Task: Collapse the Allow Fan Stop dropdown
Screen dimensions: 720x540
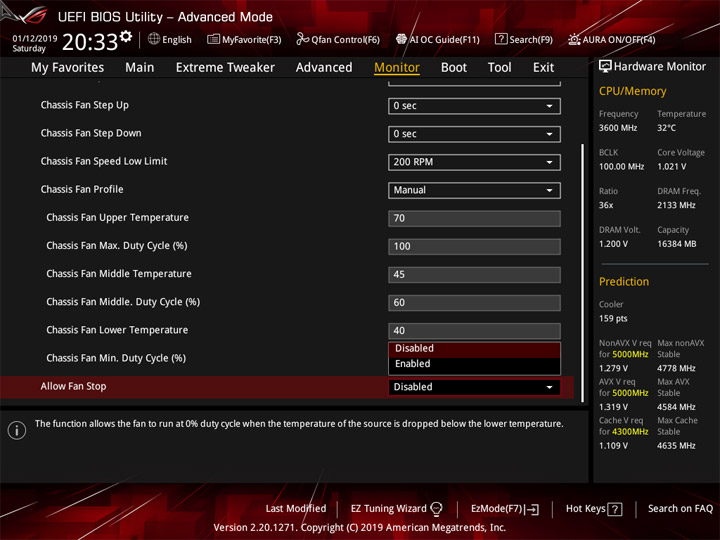Action: [x=474, y=387]
